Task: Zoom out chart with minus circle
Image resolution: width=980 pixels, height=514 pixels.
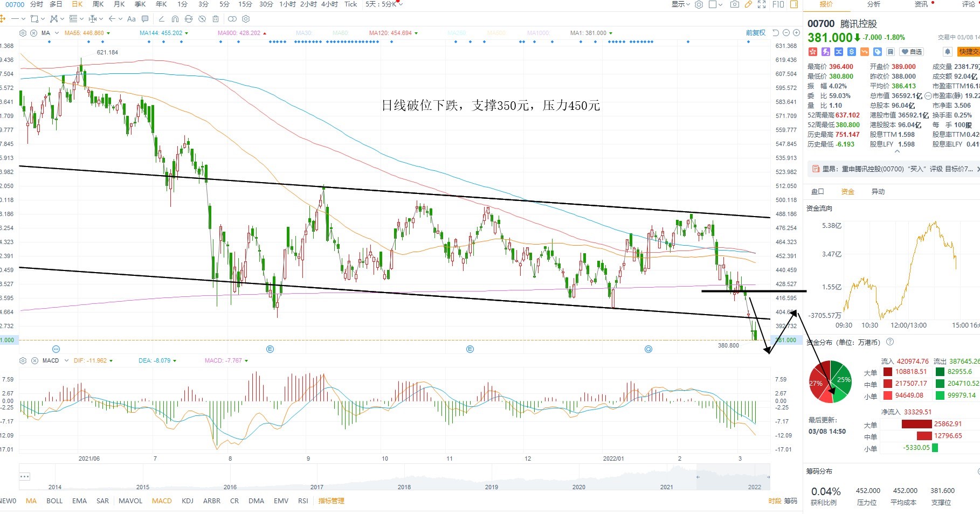Action: coord(786,33)
